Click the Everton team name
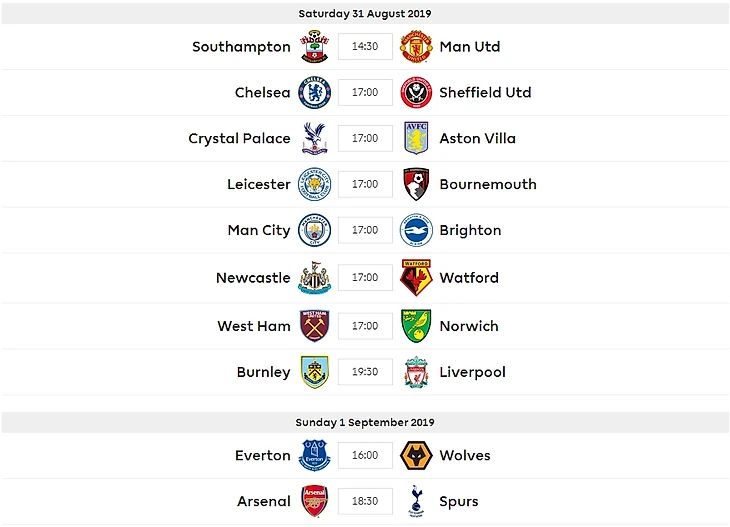The height and width of the screenshot is (527, 730). point(263,456)
